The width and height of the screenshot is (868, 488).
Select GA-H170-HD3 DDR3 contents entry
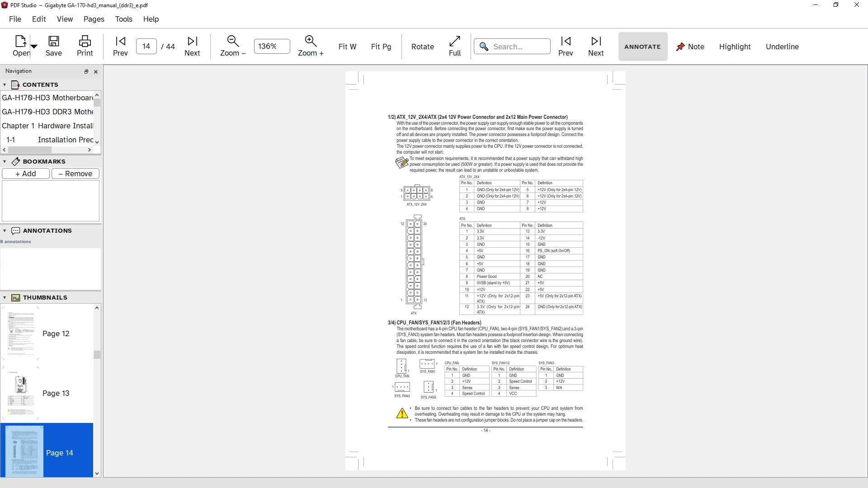(x=47, y=112)
